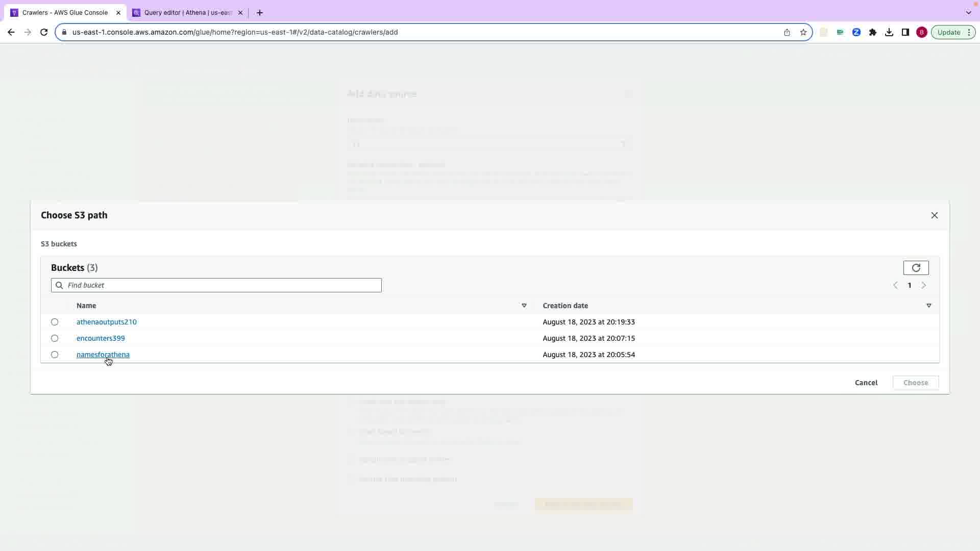Close the Choose S3 path dialog
Screen dimensions: 980x551
[934, 215]
